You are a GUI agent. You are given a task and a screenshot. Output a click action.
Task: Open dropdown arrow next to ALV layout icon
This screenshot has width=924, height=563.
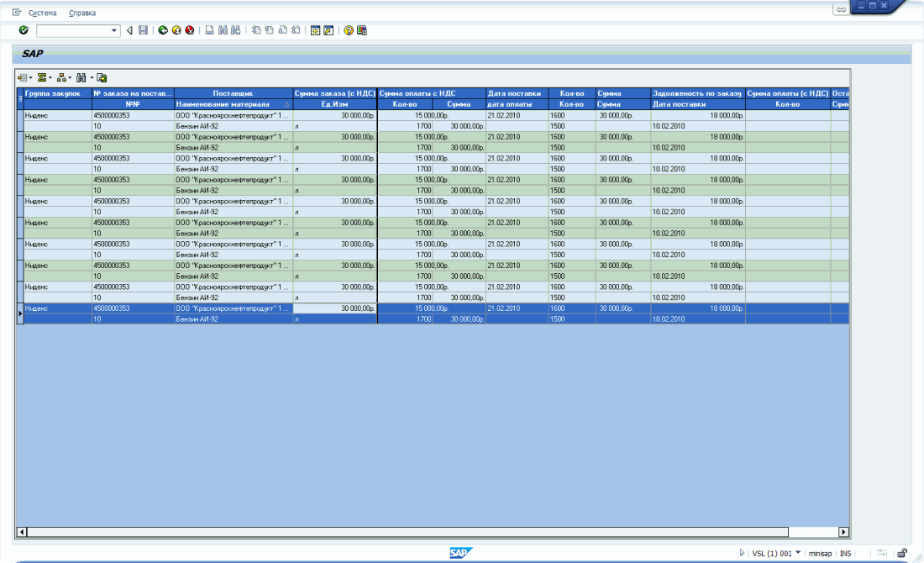click(x=30, y=78)
